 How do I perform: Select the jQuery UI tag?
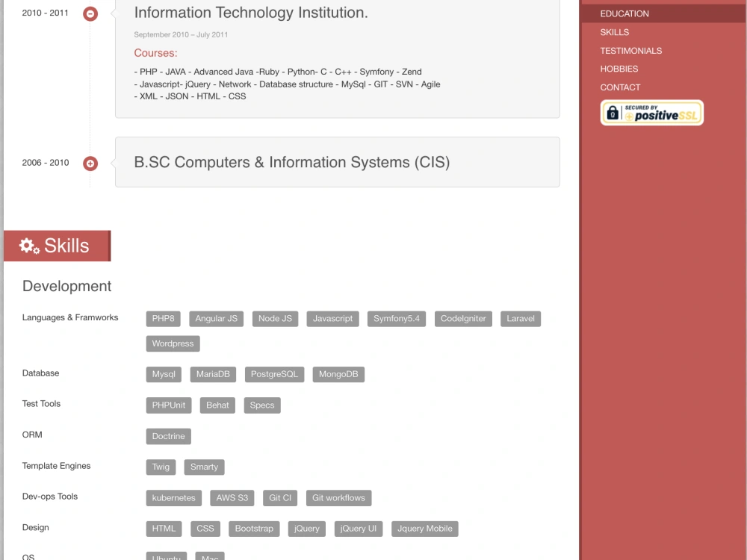click(x=359, y=529)
